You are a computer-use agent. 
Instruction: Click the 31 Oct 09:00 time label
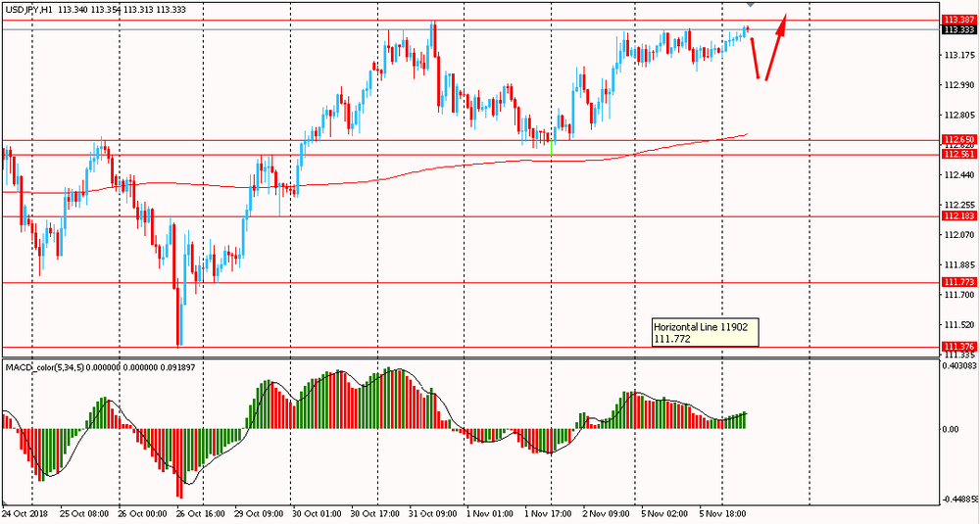click(x=430, y=513)
